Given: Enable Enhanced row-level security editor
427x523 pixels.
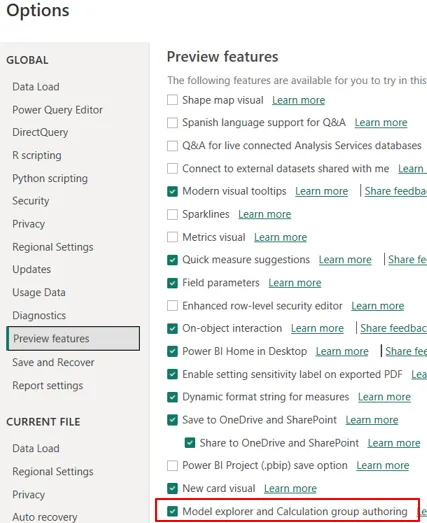Looking at the screenshot, I should (x=172, y=306).
